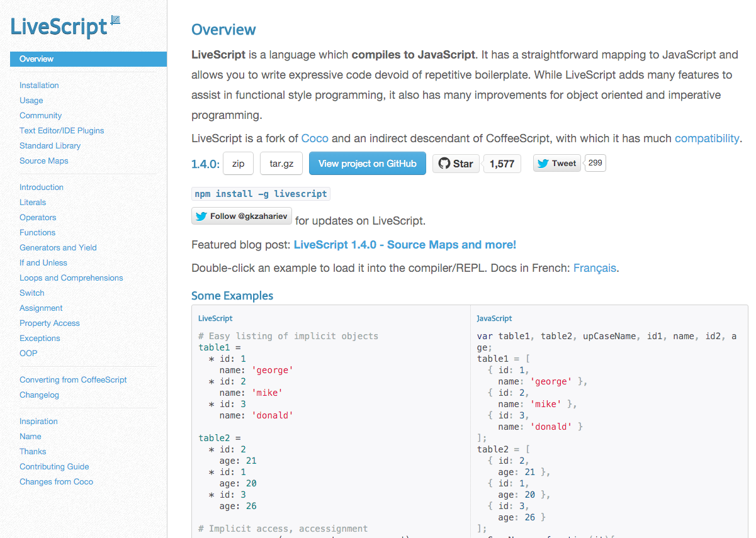Open the compatibility link

[707, 138]
